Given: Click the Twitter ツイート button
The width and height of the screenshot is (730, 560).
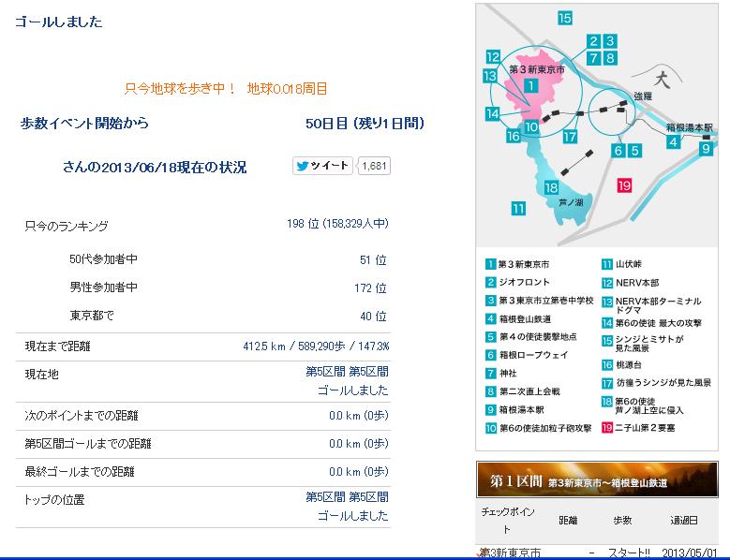Looking at the screenshot, I should [322, 166].
